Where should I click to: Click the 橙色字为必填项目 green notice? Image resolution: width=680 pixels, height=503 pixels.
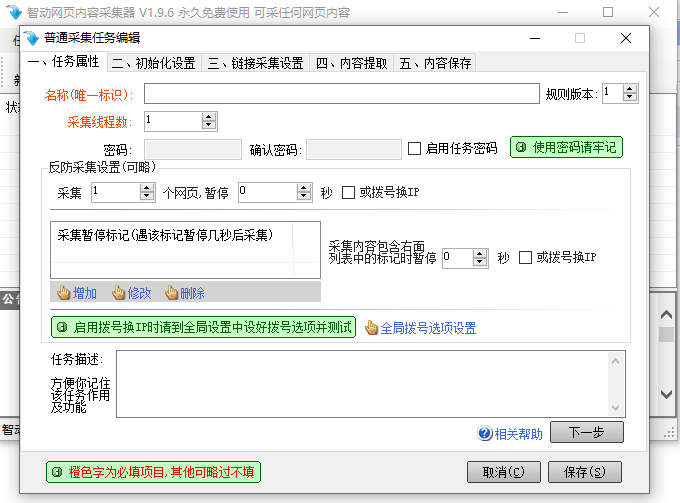(x=154, y=472)
